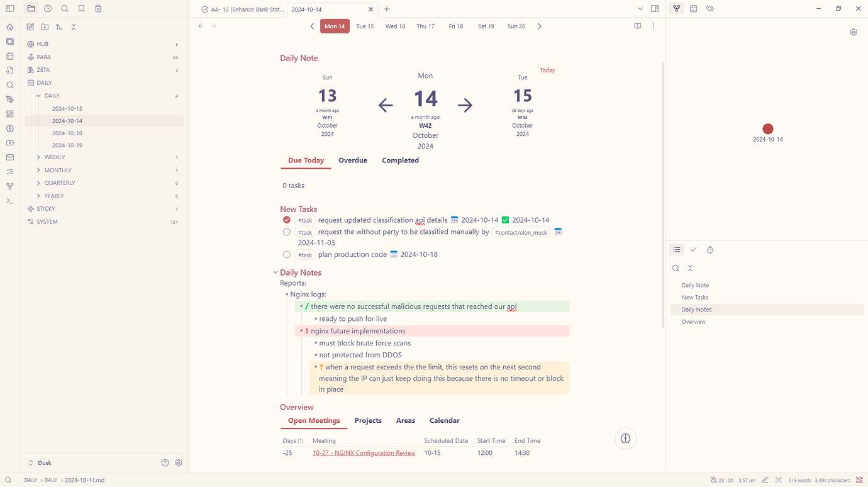The width and height of the screenshot is (868, 487).
Task: Open the tags panel icon in the top-right toolbar
Action: point(711,8)
